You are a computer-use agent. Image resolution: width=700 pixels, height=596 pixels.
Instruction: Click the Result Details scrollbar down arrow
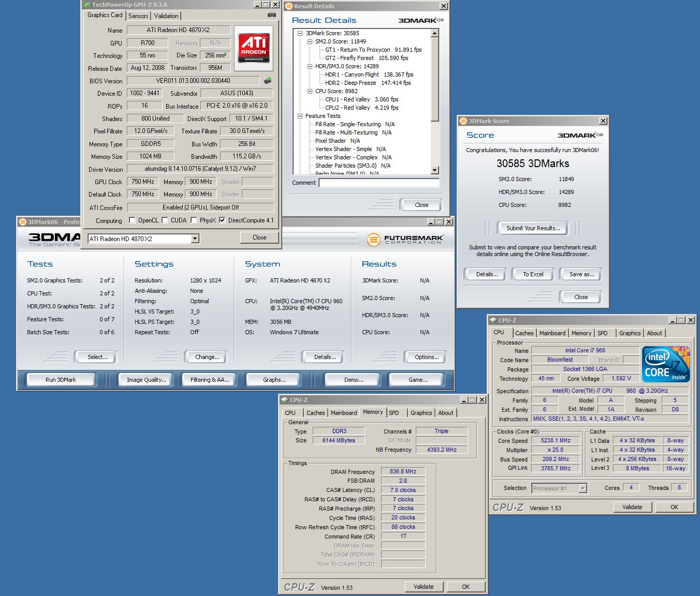point(434,170)
